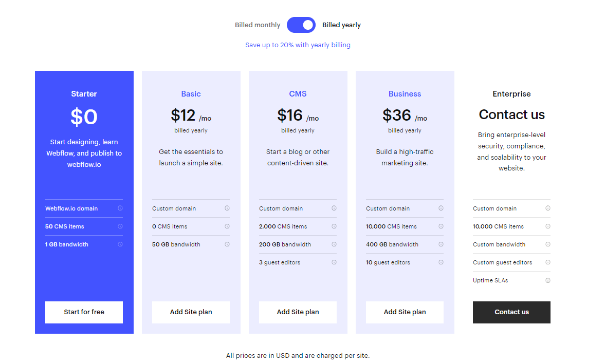Screen dimensions: 605x364
Task: Click info icon for 50 GB bandwidth
Action: [227, 244]
